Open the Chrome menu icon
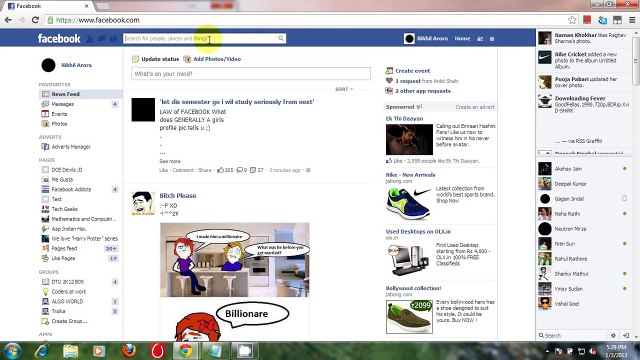This screenshot has width=640, height=360. click(632, 20)
